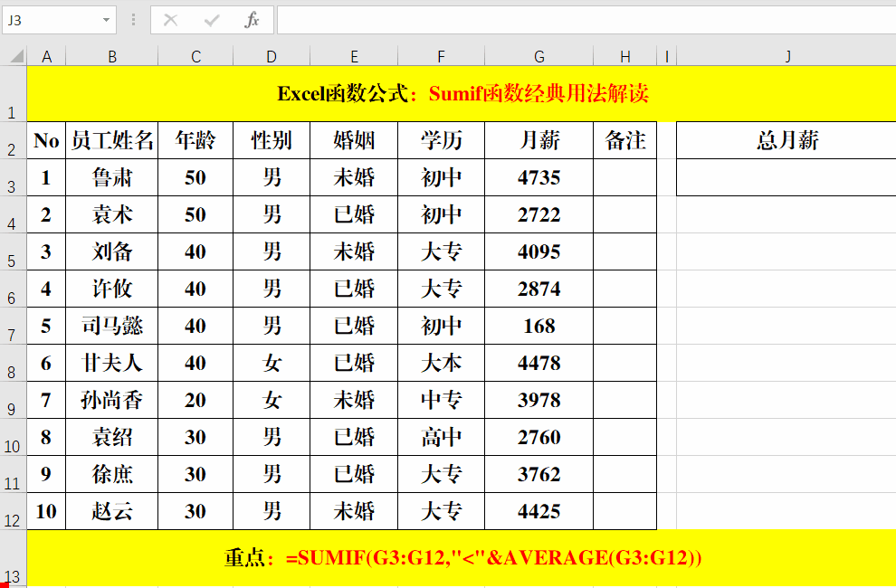Select the empty result cell under 总月薪
The image size is (896, 588).
pyautogui.click(x=786, y=177)
